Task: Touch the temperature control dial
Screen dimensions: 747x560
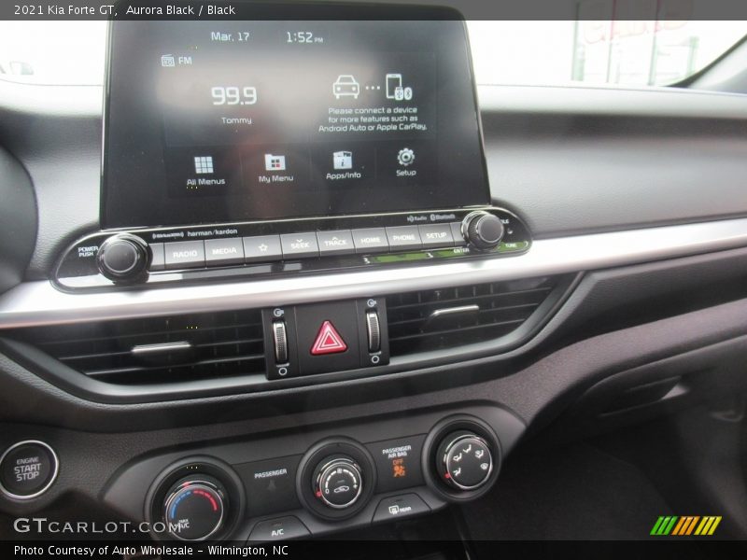Action: [195, 508]
